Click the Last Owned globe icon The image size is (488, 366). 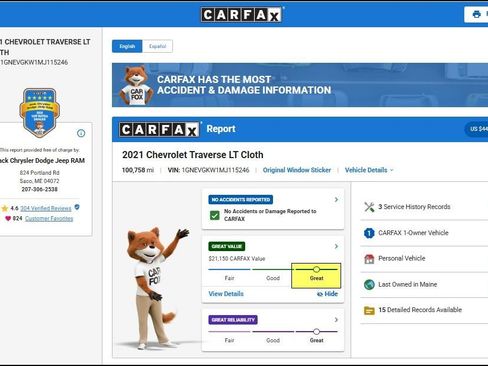[369, 285]
